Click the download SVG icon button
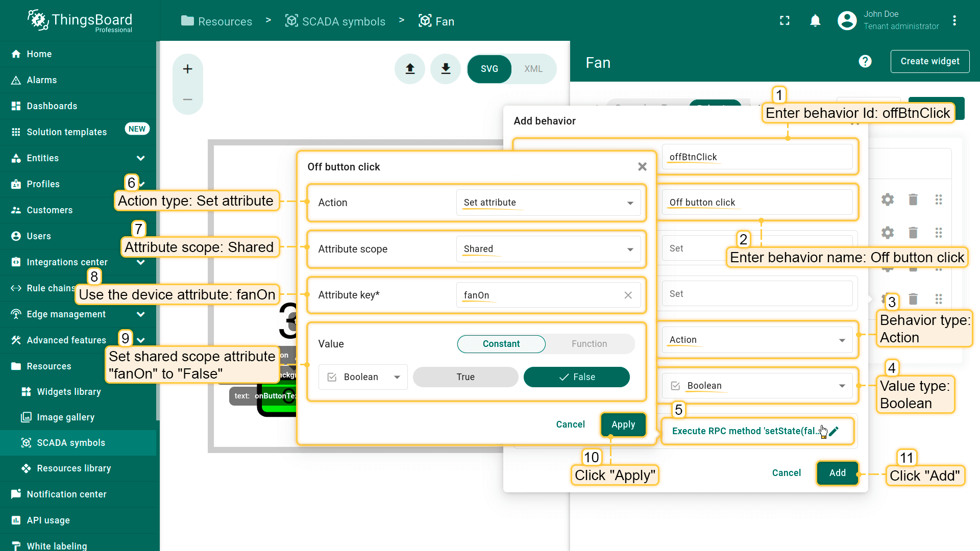The height and width of the screenshot is (551, 980). pos(446,69)
